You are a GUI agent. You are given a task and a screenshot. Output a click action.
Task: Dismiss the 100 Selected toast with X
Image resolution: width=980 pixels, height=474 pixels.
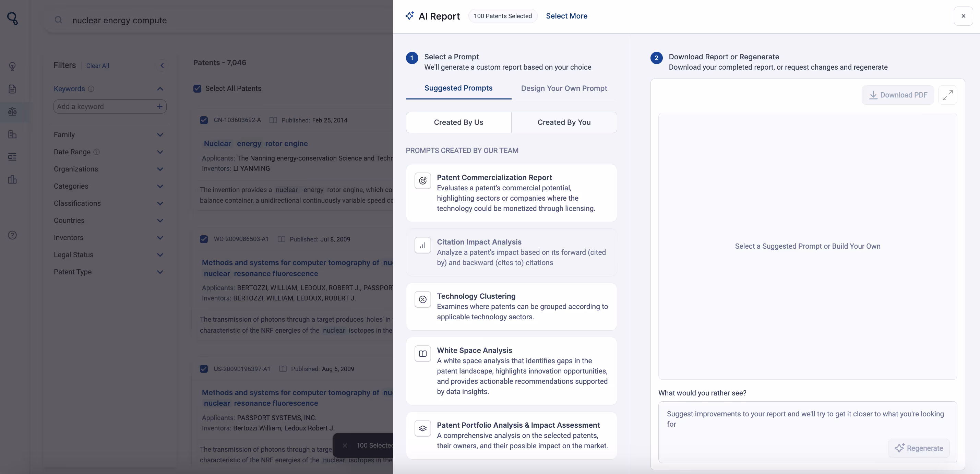pyautogui.click(x=345, y=446)
